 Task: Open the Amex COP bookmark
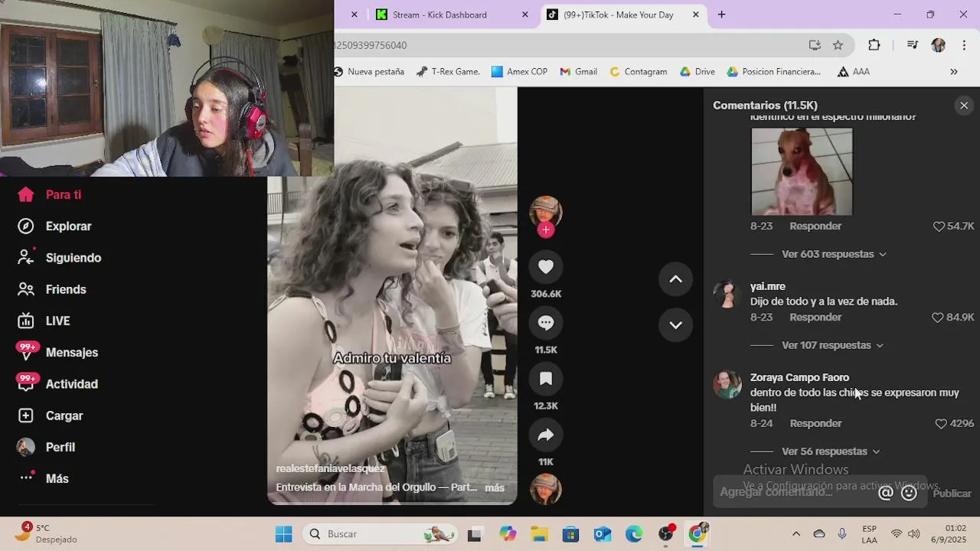pos(519,72)
